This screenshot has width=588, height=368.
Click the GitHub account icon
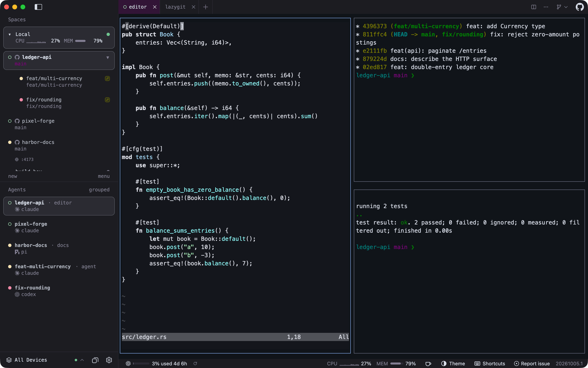tap(580, 7)
